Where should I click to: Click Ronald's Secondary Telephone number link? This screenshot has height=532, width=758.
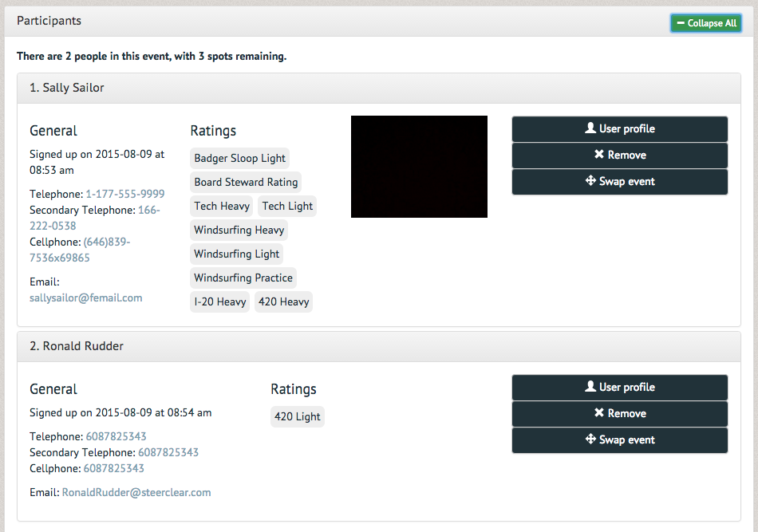point(168,452)
